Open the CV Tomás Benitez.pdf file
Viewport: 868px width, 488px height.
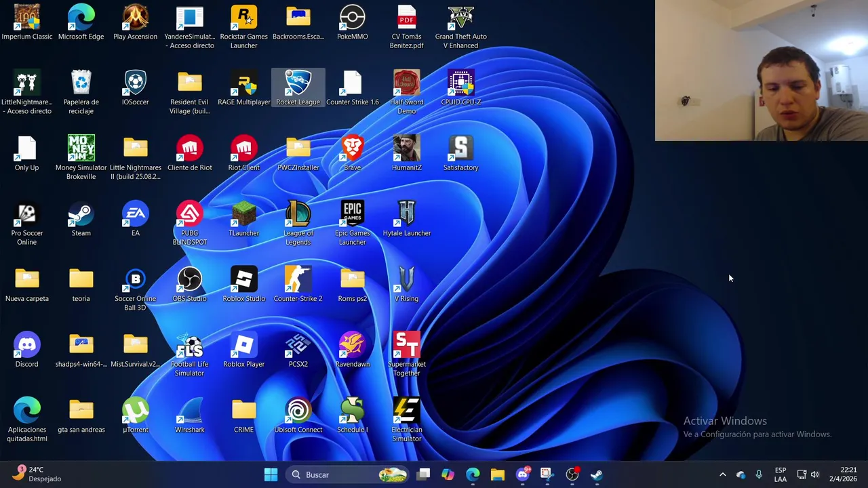[x=407, y=26]
